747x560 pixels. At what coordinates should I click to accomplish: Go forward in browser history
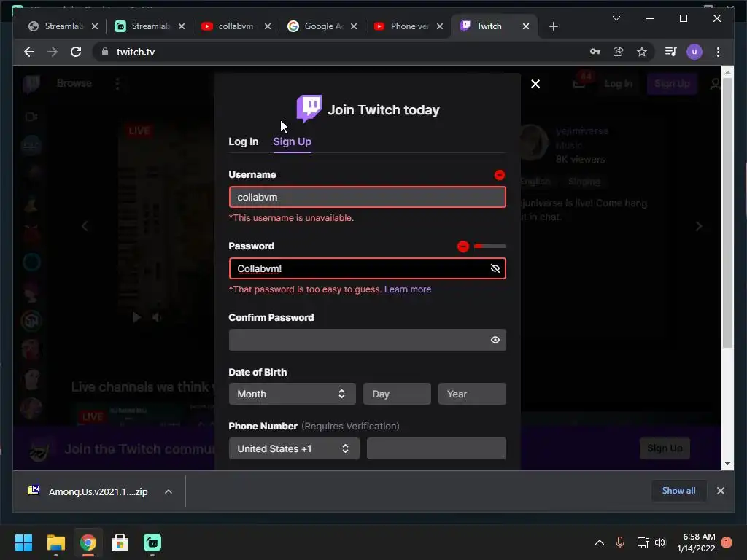click(x=53, y=52)
